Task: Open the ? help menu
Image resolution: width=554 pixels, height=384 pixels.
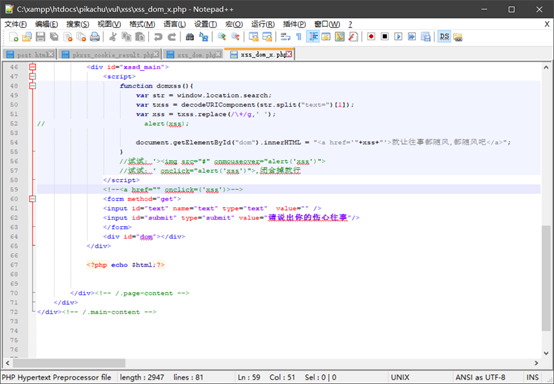Action: click(x=350, y=24)
